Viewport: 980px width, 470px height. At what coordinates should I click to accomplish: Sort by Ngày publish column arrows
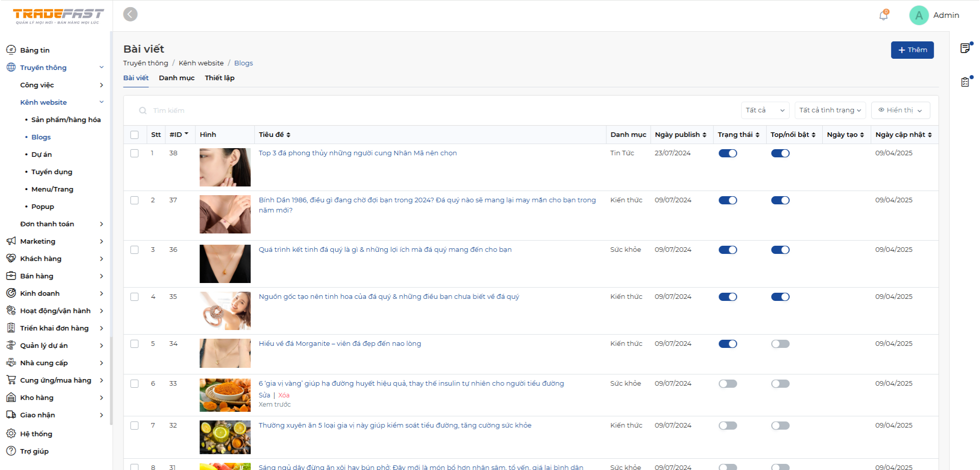pos(704,135)
